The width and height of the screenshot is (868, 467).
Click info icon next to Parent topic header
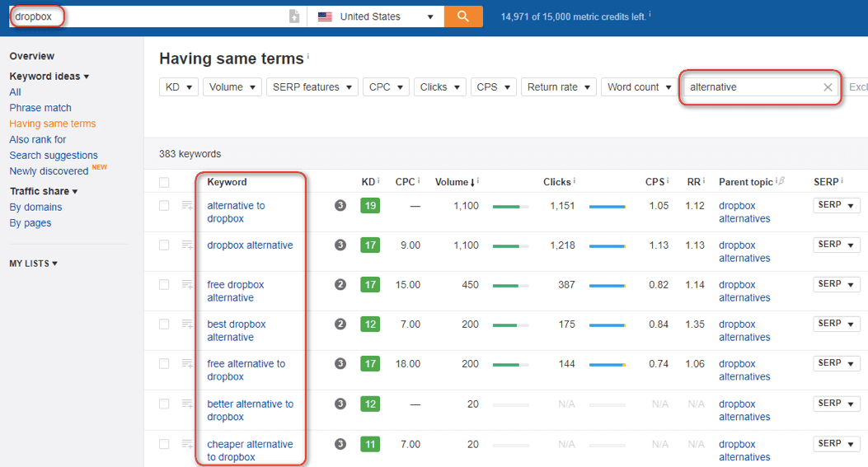click(777, 180)
